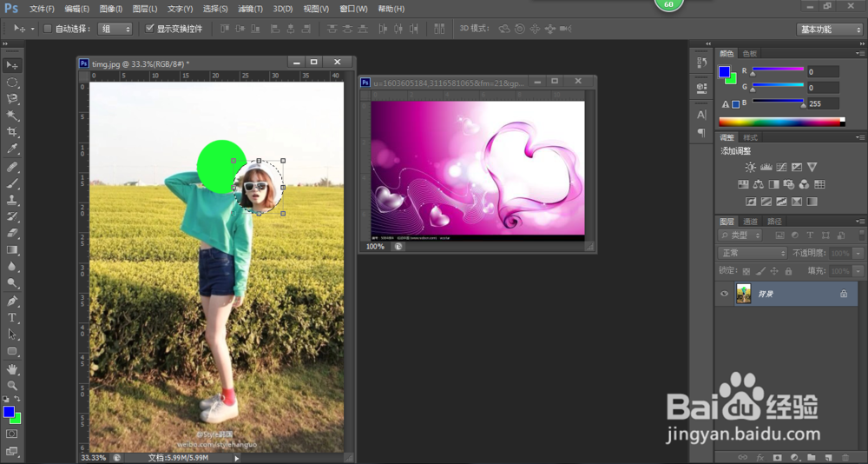Add a Curves adjustment
Viewport: 868px width, 464px height.
click(x=782, y=167)
